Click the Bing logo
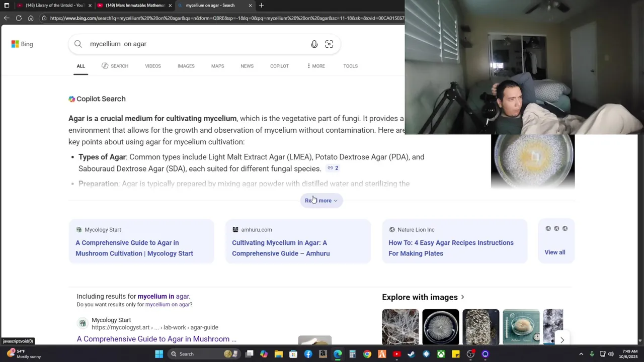 point(22,44)
